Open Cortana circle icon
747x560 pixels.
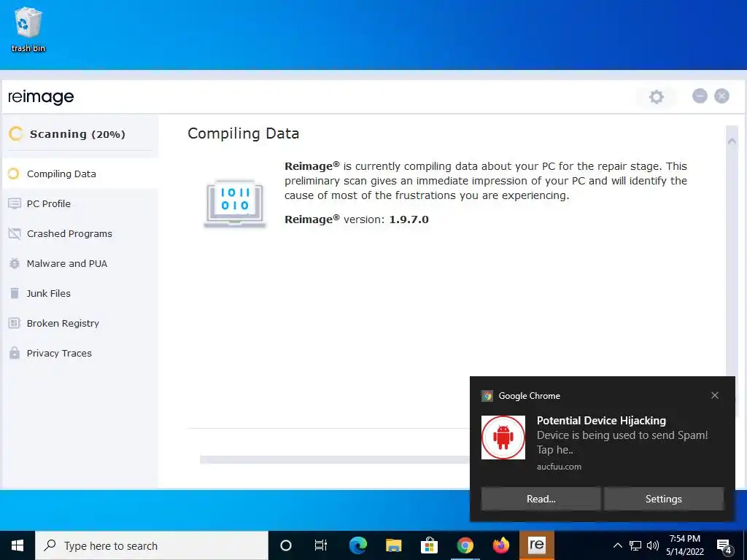pyautogui.click(x=286, y=545)
